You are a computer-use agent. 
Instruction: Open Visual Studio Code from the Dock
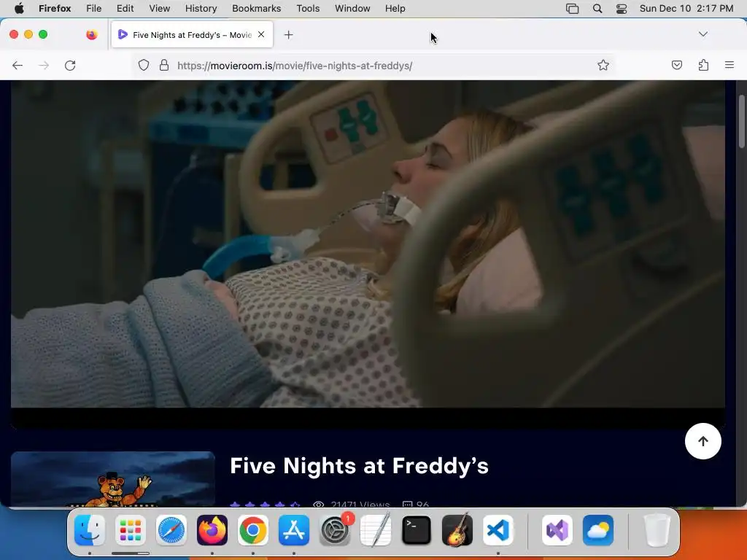pos(498,530)
